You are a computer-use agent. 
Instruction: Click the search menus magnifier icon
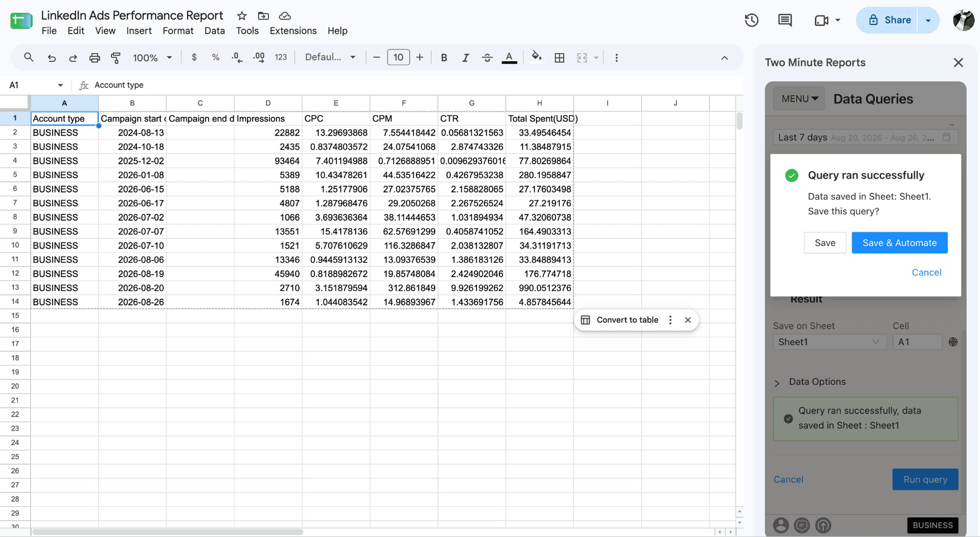pyautogui.click(x=29, y=58)
